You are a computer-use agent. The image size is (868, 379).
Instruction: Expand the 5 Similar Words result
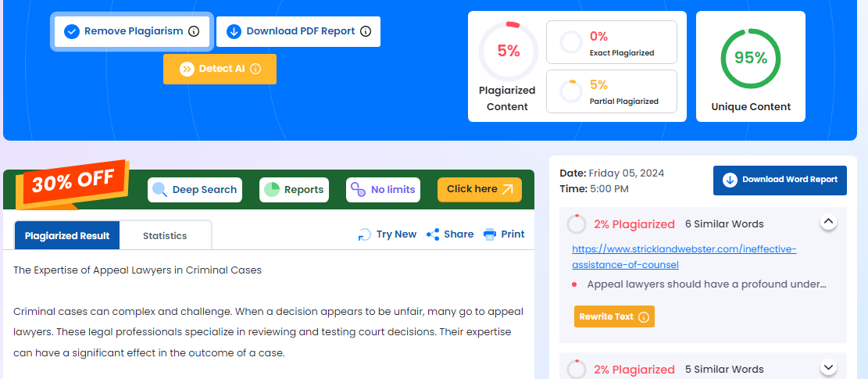click(828, 366)
